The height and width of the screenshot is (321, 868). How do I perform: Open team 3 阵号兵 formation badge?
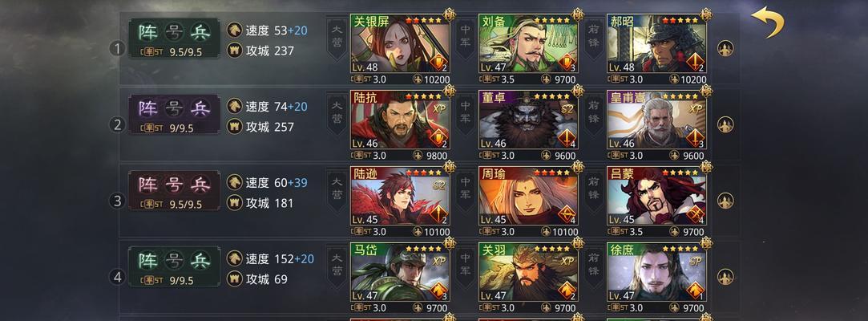175,190
